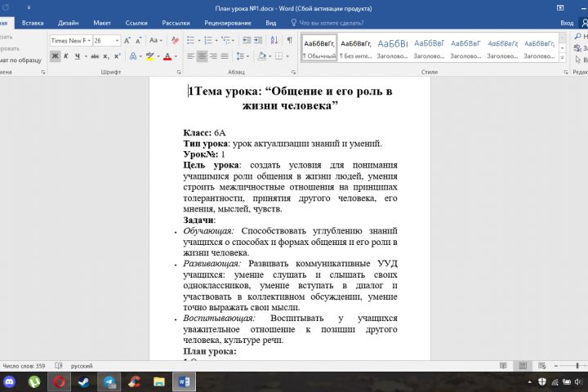Open Paragraph dialog launcher
This screenshot has width=588, height=392.
point(294,72)
